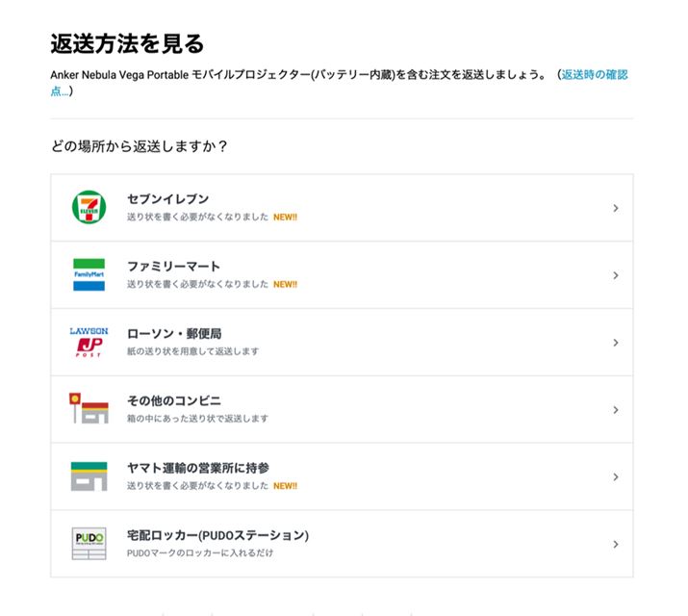Choose ファミリーマート return method
Image resolution: width=688 pixels, height=616 pixels.
173,267
